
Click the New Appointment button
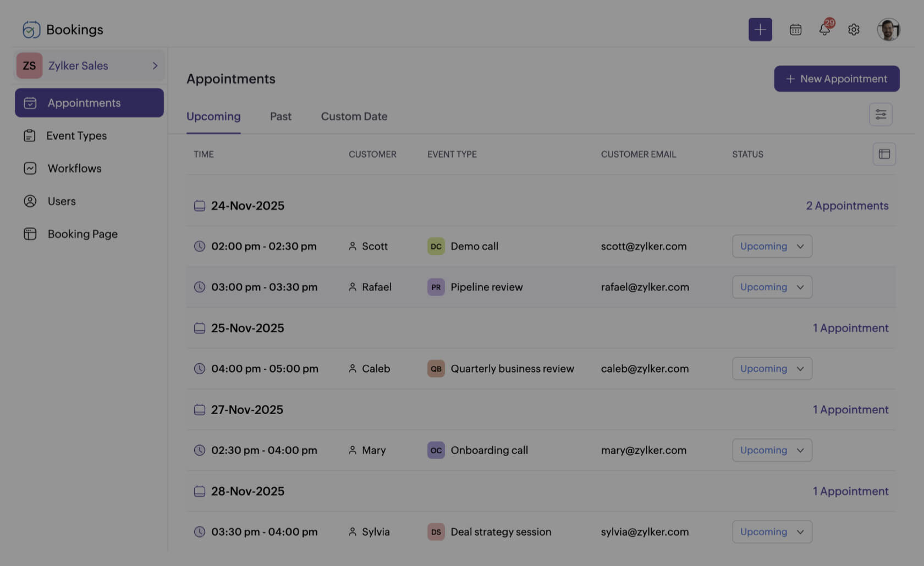tap(837, 79)
